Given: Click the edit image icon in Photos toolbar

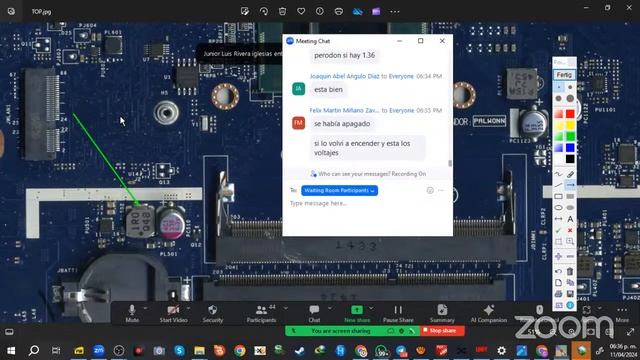Looking at the screenshot, I should pyautogui.click(x=245, y=11).
